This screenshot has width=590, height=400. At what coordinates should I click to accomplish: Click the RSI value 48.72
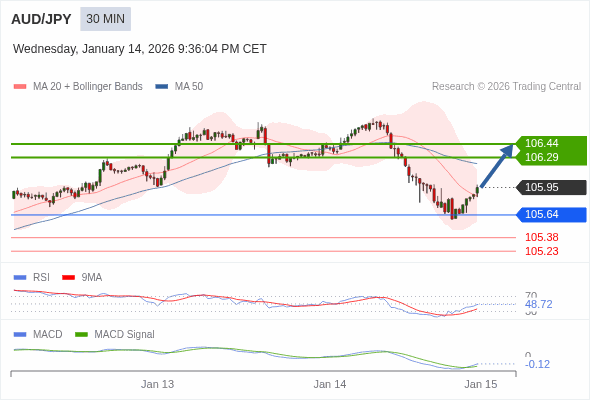click(538, 304)
